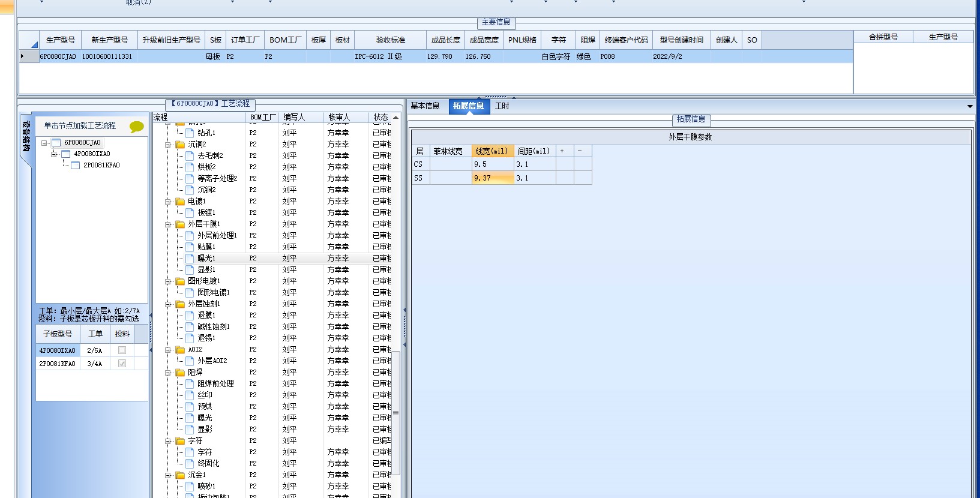This screenshot has height=498, width=980.
Task: Collapse the 电镀1 process group
Action: click(x=169, y=202)
